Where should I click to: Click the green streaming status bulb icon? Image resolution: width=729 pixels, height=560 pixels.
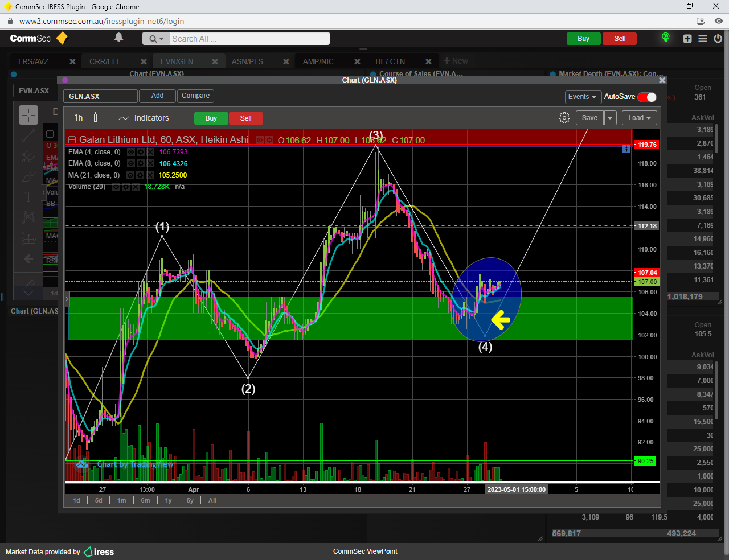pos(665,38)
